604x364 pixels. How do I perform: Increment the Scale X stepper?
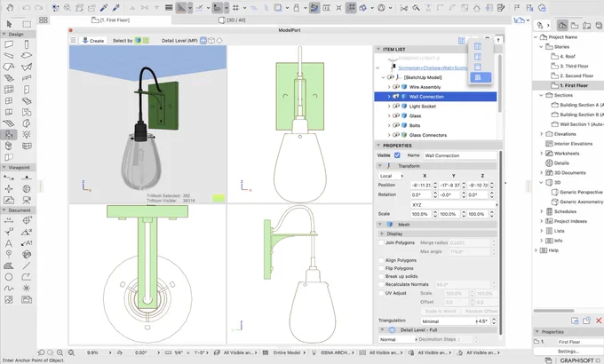tap(435, 212)
